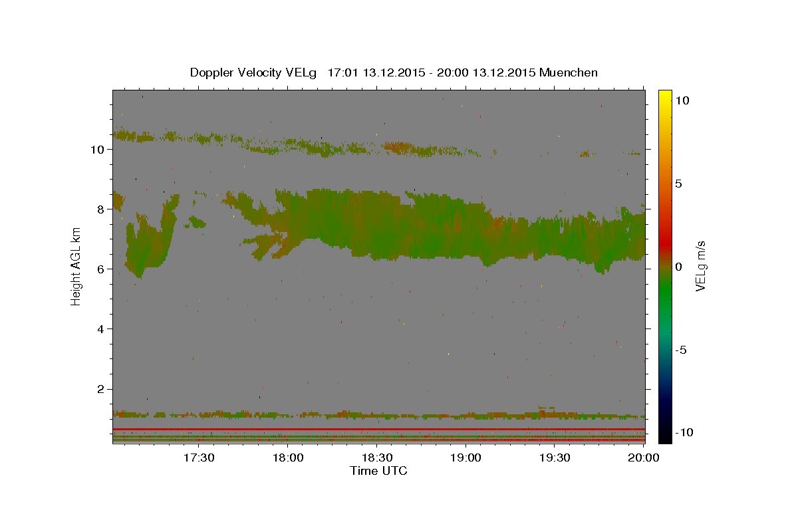The image size is (798, 532).
Task: Click the colorbar value -10
Action: click(x=684, y=433)
